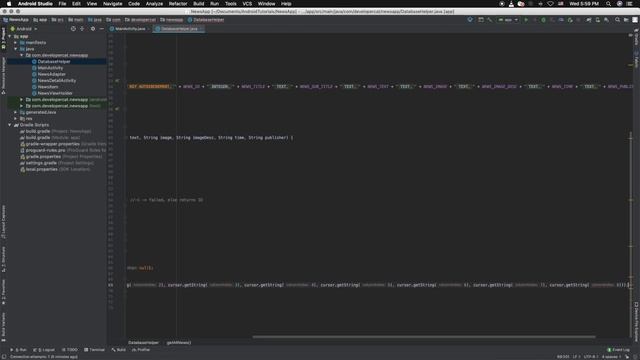Click the Sync Project with Gradle icon
Viewport: 640px width, 360px height.
(x=589, y=20)
